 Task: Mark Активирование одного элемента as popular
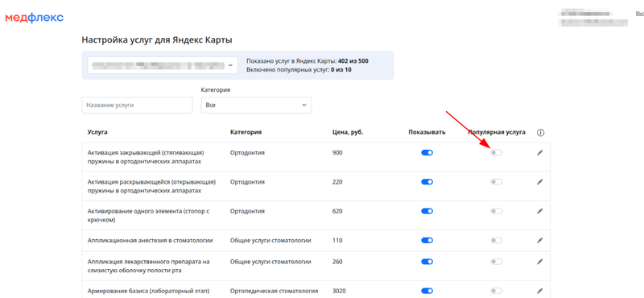pyautogui.click(x=496, y=211)
